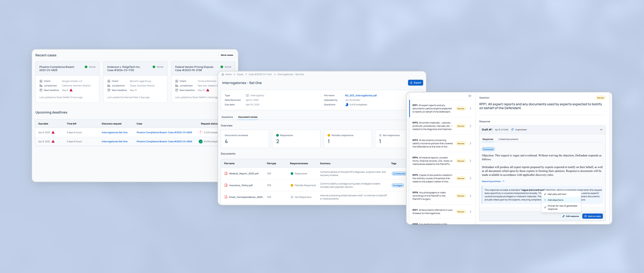The width and height of the screenshot is (644, 273).
Task: Open RFP3 using its chevron arrow
Action: click(470, 143)
